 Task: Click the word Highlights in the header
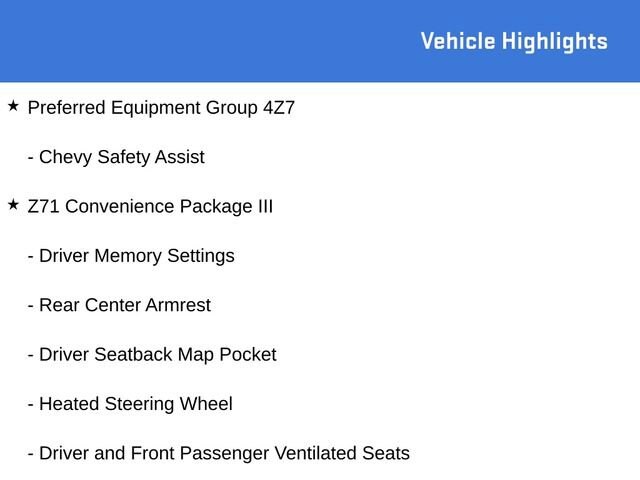pos(555,42)
